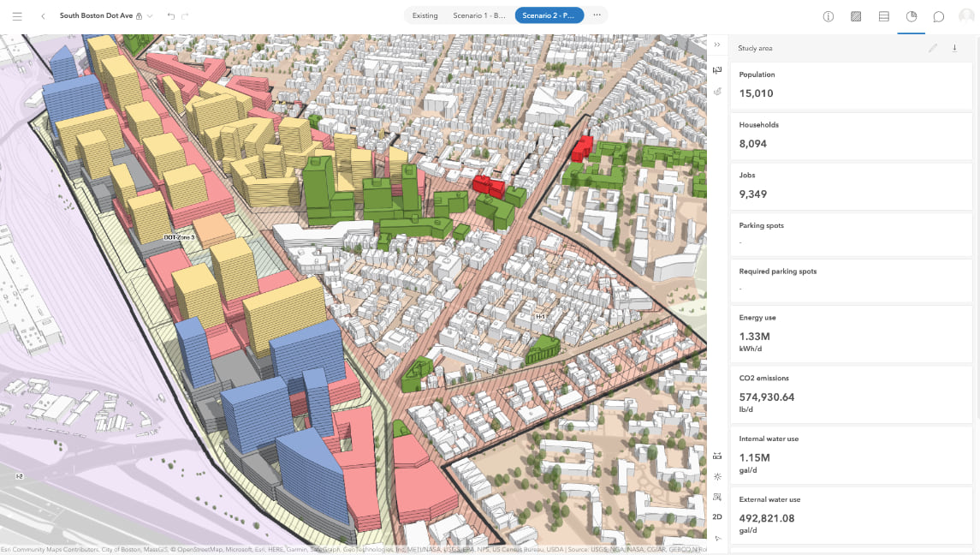Open the zoning style panel (hatched square icon)
The height and width of the screenshot is (555, 980).
coord(856,15)
